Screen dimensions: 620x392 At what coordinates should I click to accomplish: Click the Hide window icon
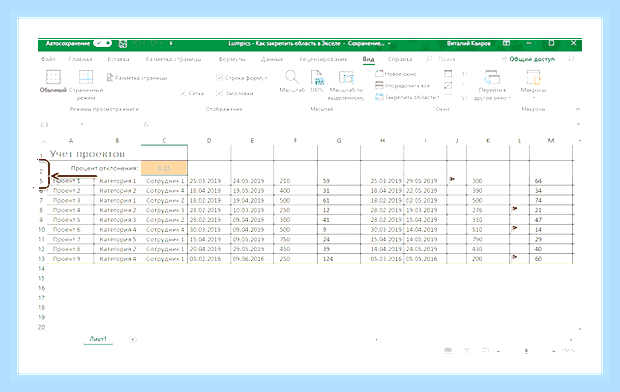pos(448,85)
